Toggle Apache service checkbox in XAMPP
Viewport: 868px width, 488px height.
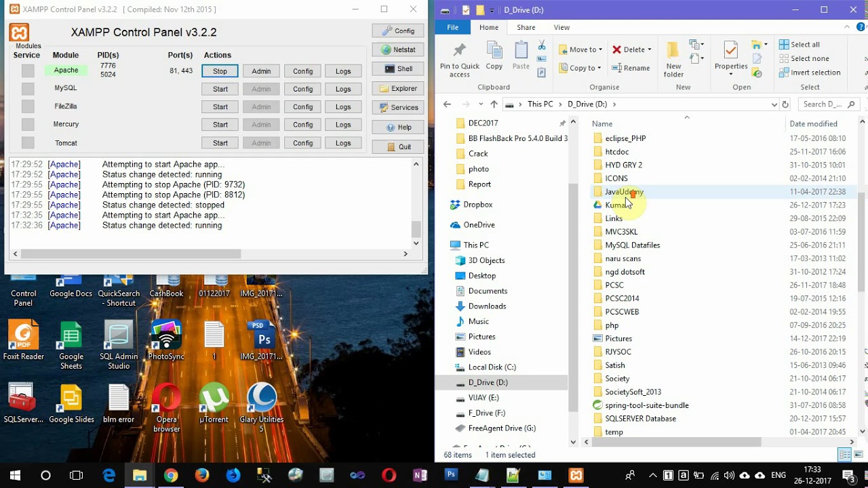[28, 70]
